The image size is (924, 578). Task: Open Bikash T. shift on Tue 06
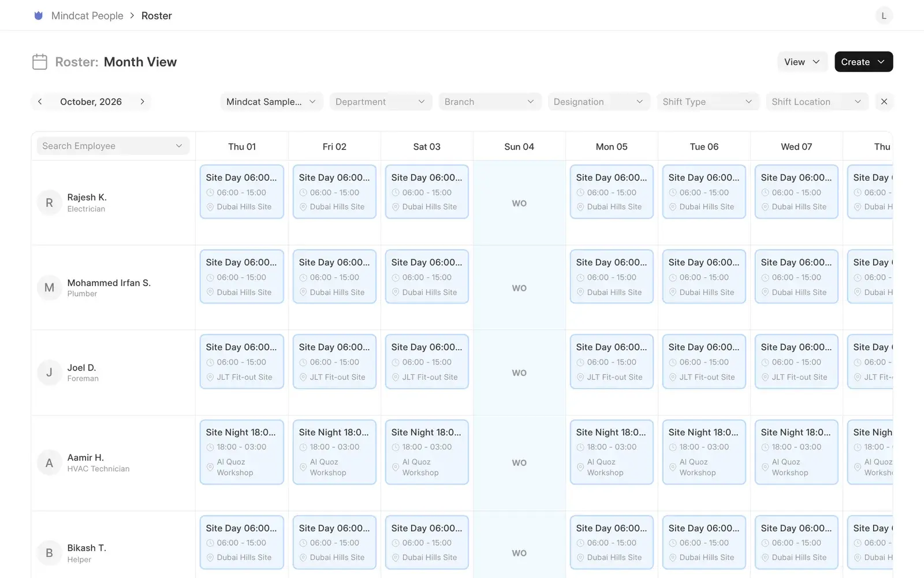pos(704,542)
